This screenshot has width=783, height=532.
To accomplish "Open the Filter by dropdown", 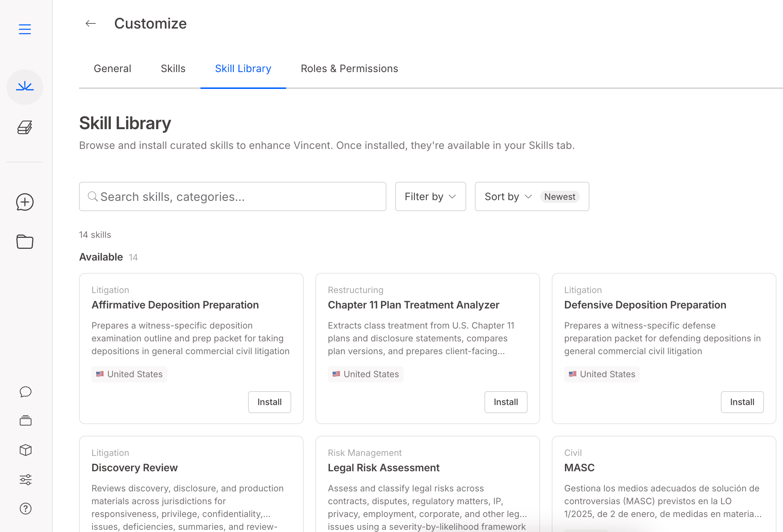I will tap(430, 196).
